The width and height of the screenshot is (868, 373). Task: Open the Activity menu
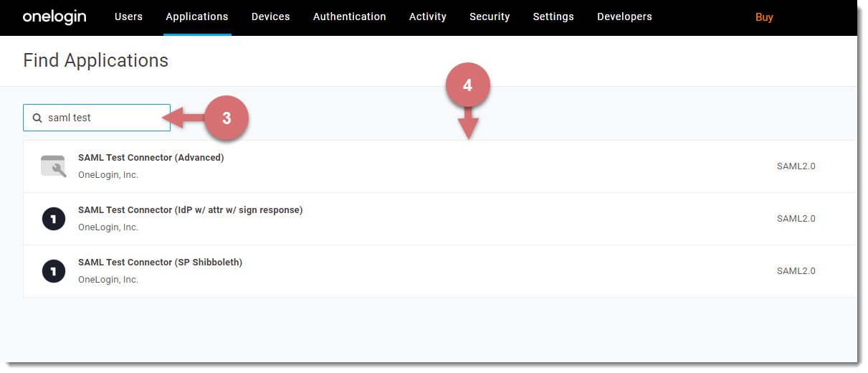click(428, 16)
